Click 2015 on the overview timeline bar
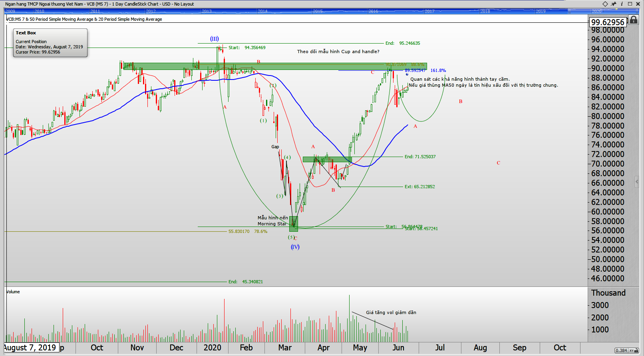The height and width of the screenshot is (356, 644). tap(318, 11)
